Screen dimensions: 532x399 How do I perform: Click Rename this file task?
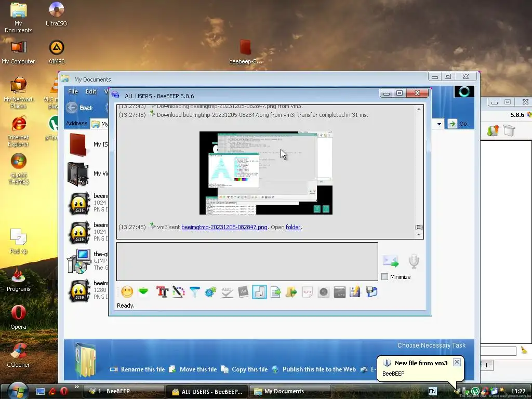click(137, 369)
